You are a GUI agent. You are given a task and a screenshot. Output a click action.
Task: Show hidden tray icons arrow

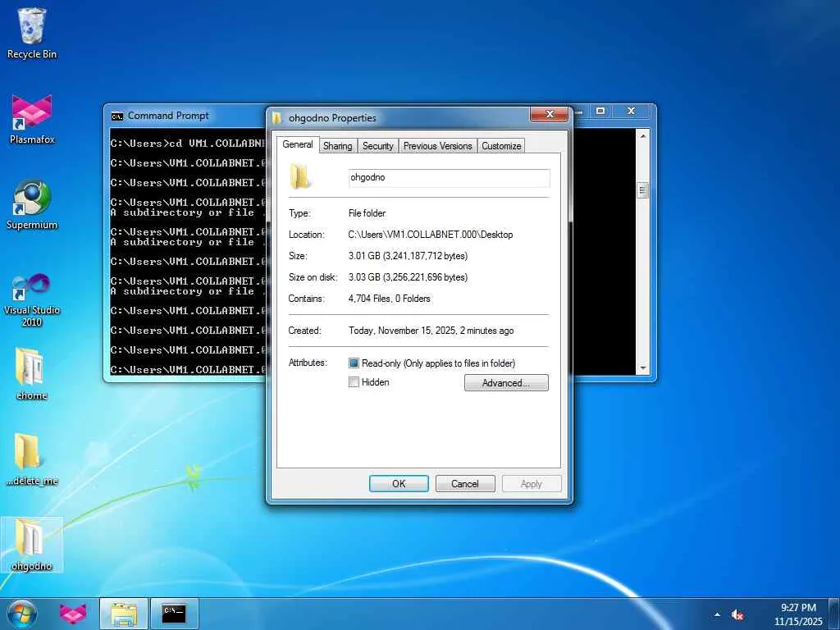[x=717, y=615]
